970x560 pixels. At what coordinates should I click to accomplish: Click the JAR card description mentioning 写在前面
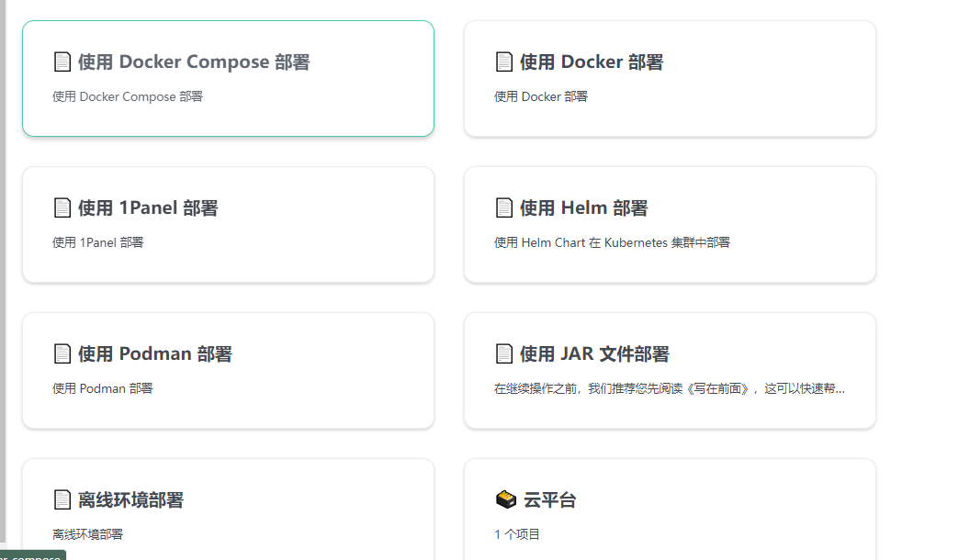pos(670,388)
